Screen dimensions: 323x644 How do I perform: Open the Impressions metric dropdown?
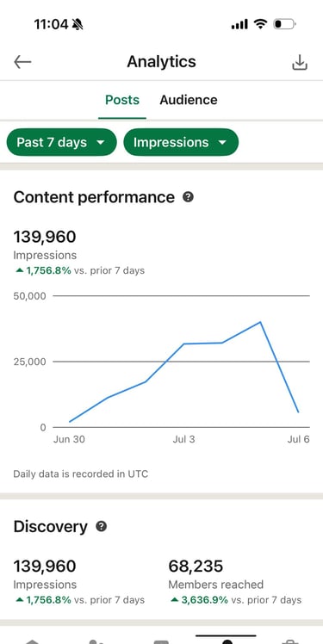tap(181, 142)
